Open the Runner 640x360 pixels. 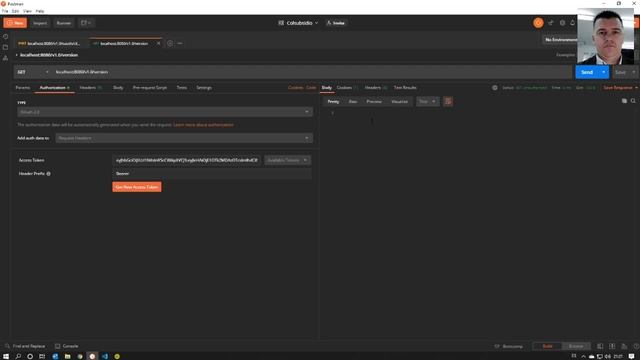64,23
